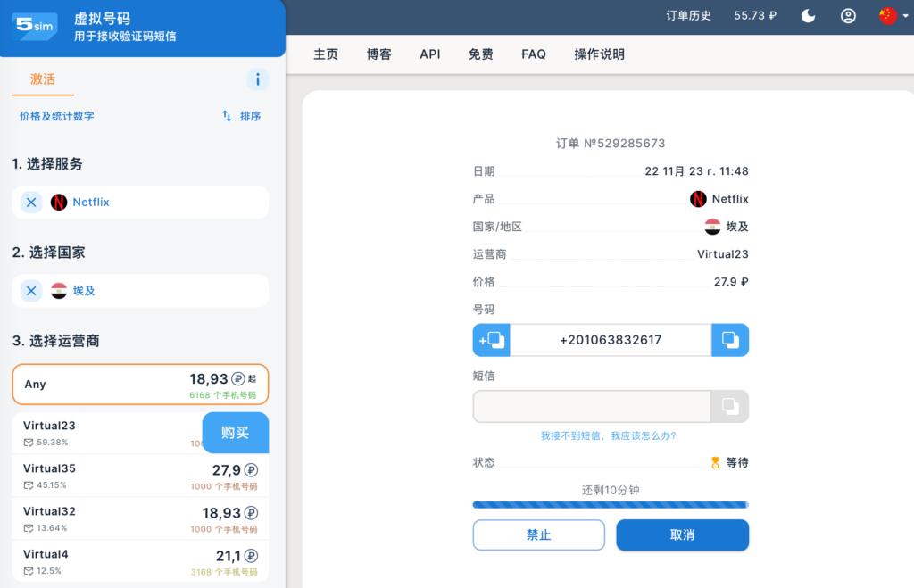
Task: Open the API menu item
Action: point(430,54)
